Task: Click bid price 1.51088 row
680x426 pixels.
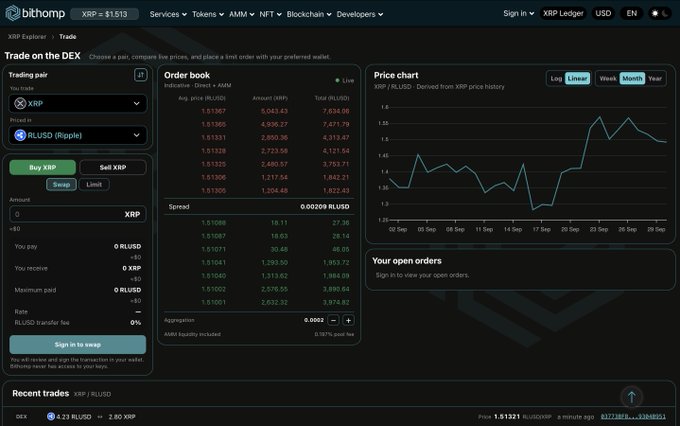Action: 259,223
